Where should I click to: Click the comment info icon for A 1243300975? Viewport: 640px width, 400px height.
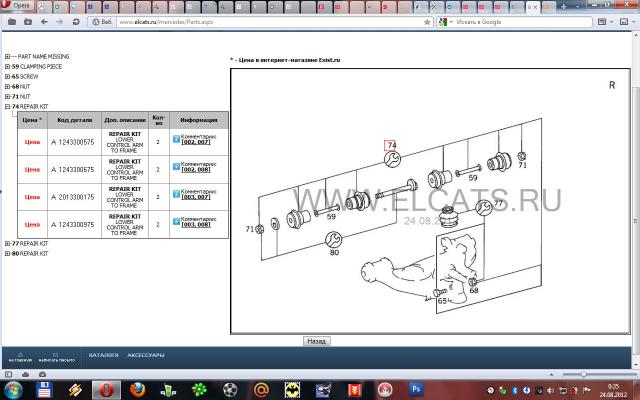point(176,221)
